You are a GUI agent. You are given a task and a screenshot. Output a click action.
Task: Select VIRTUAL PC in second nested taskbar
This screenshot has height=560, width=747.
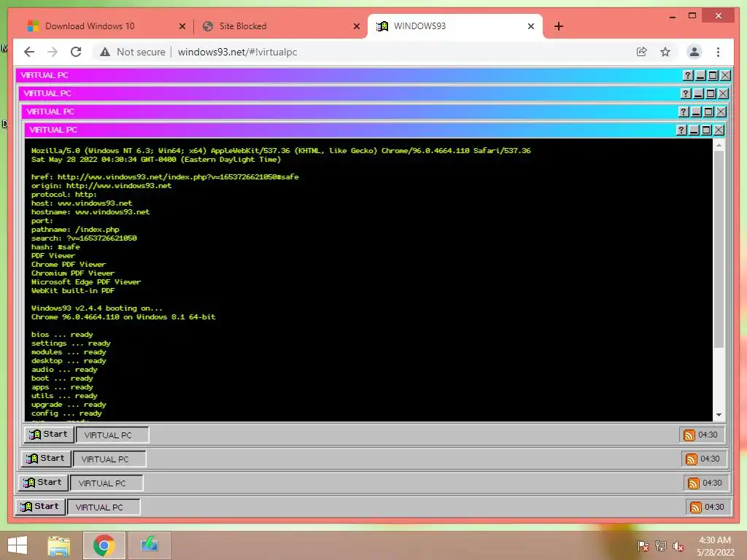[109, 459]
